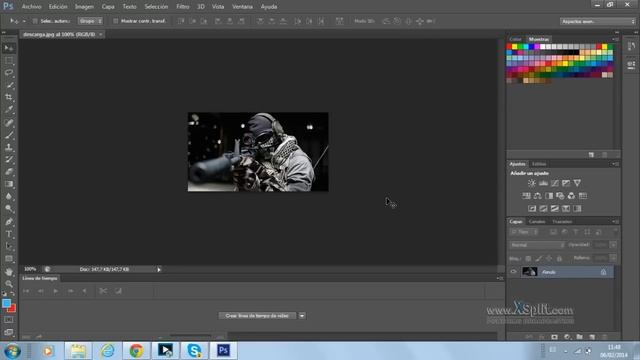Image resolution: width=640 pixels, height=360 pixels.
Task: Open the Grupo dropdown in options bar
Action: [90, 21]
